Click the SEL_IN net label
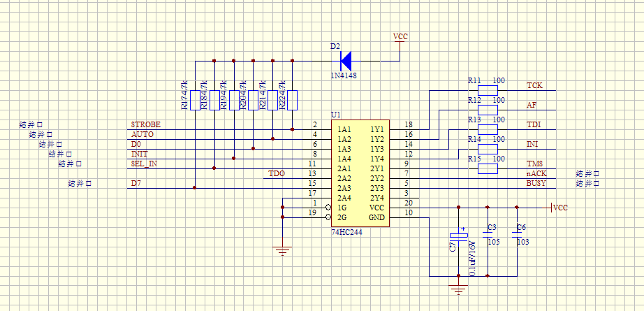 tap(144, 164)
